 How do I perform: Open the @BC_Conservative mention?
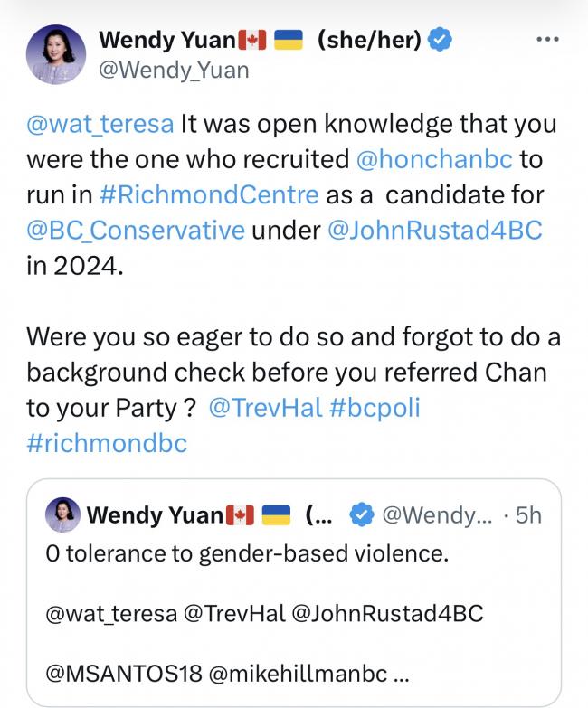click(136, 230)
